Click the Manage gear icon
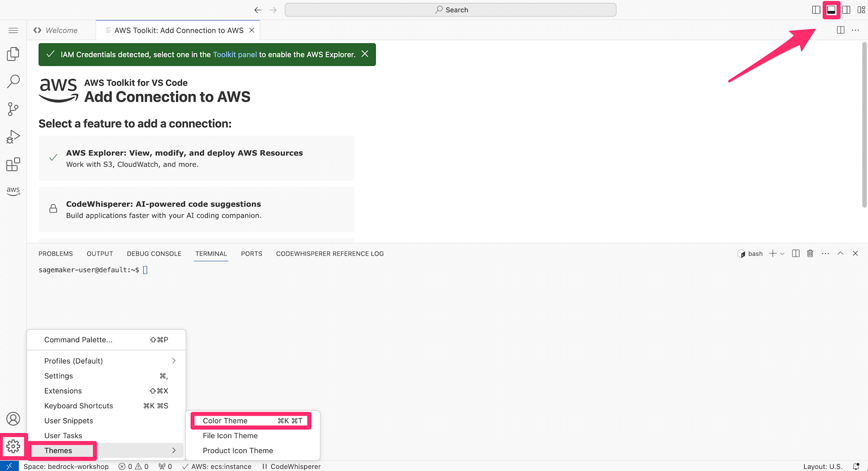The width and height of the screenshot is (868, 471). [13, 446]
